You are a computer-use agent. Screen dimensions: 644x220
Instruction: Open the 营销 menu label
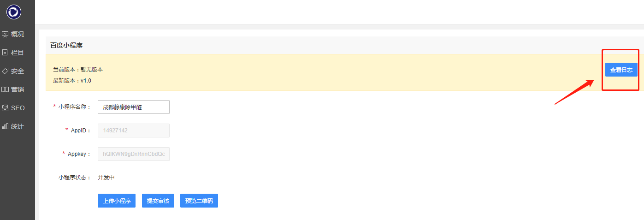coord(18,89)
